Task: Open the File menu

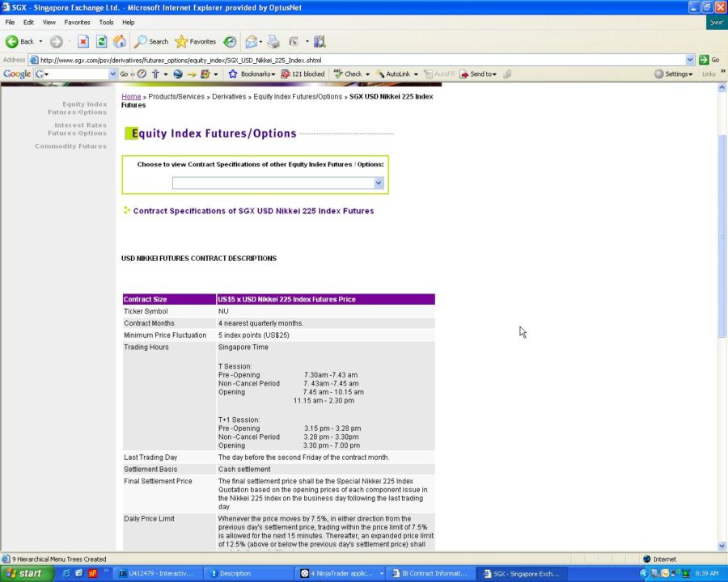Action: tap(10, 23)
